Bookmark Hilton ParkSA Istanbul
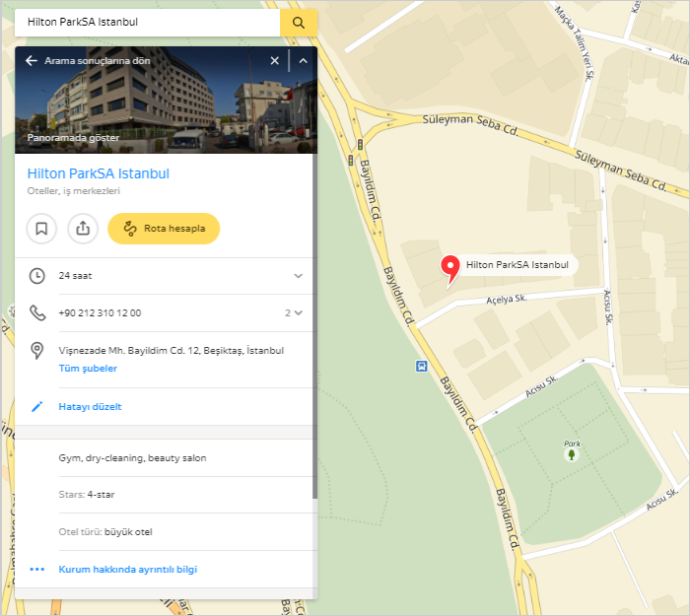 pos(41,229)
